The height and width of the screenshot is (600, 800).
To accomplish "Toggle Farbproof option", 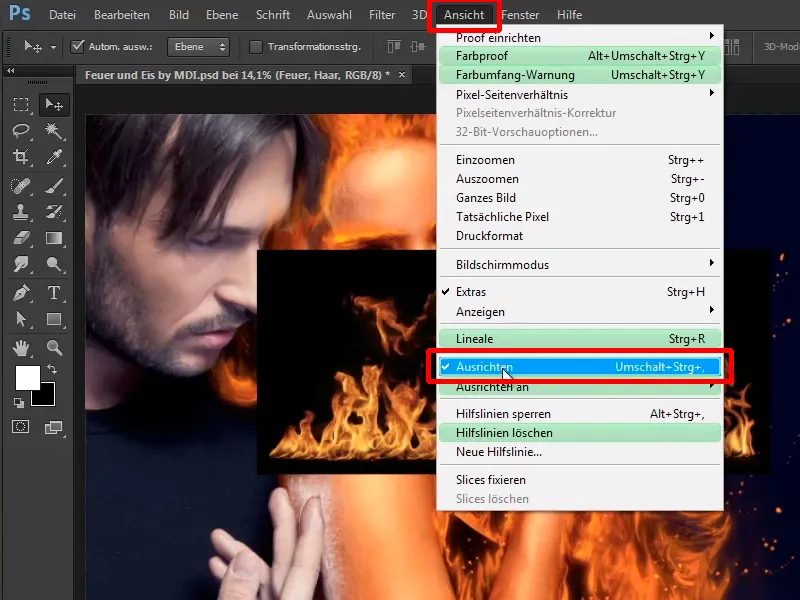I will (580, 56).
